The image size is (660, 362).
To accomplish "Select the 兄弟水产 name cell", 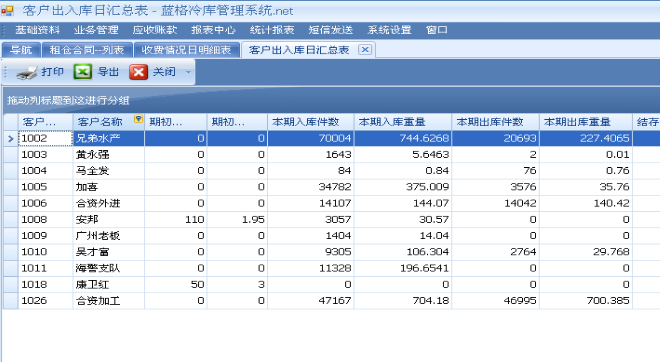I will (109, 138).
